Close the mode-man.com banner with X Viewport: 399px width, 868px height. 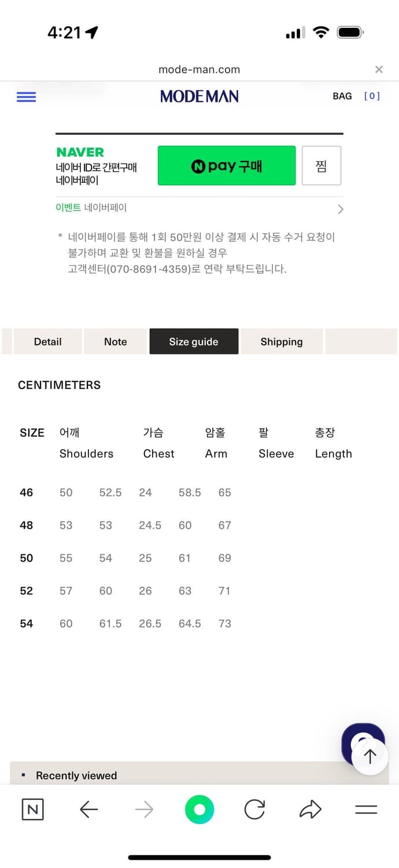click(379, 69)
